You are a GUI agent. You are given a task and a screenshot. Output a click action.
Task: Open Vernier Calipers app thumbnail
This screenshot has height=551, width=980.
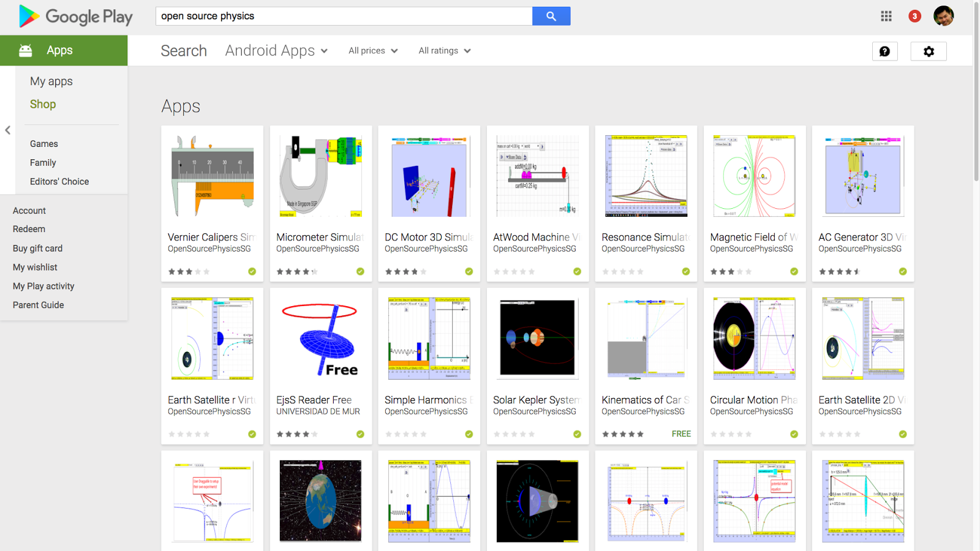click(x=212, y=176)
